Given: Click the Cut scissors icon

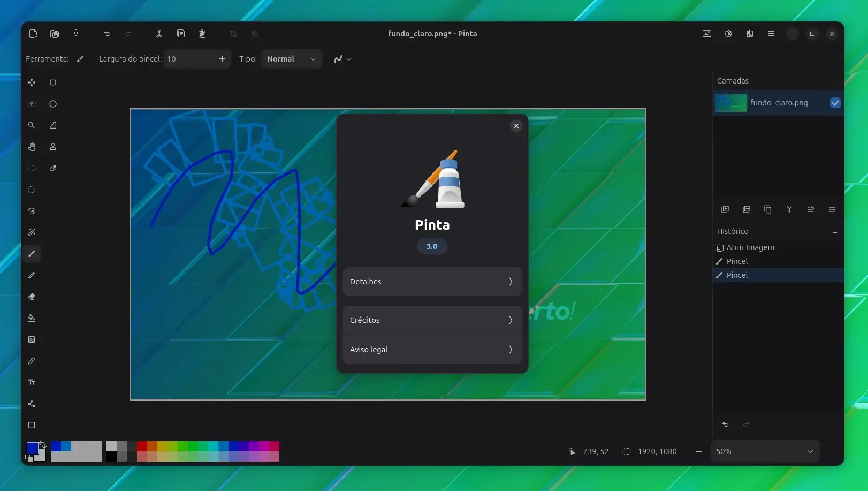Looking at the screenshot, I should tap(159, 34).
